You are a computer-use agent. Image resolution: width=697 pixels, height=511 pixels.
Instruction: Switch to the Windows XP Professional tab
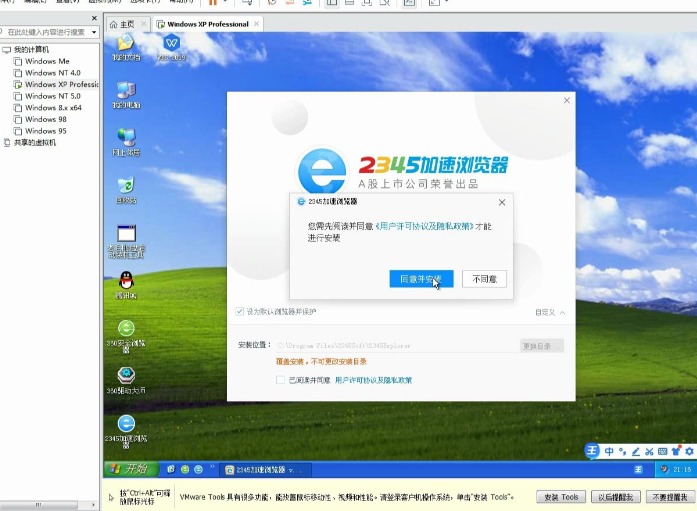click(x=208, y=24)
